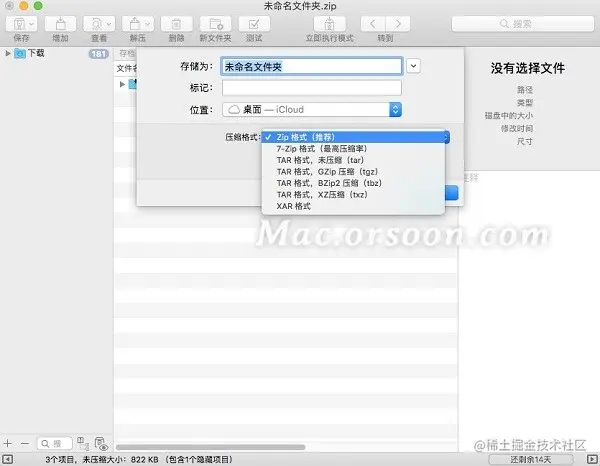Go forward with the 转到 right arrow
Screen dimensions: 600x466
398,24
